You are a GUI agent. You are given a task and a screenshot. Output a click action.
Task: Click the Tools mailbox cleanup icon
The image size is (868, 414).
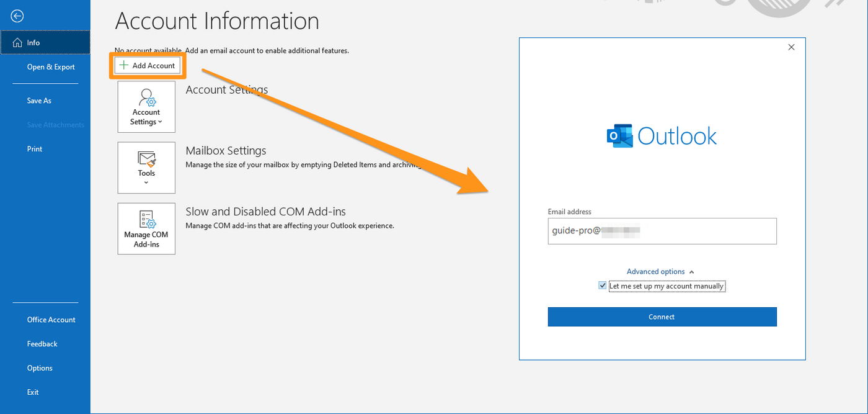click(147, 158)
